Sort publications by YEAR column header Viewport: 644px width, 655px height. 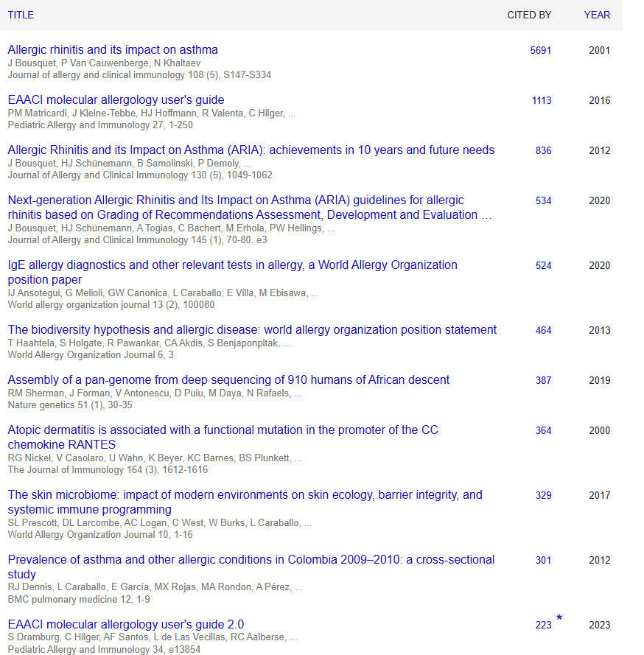tap(597, 15)
